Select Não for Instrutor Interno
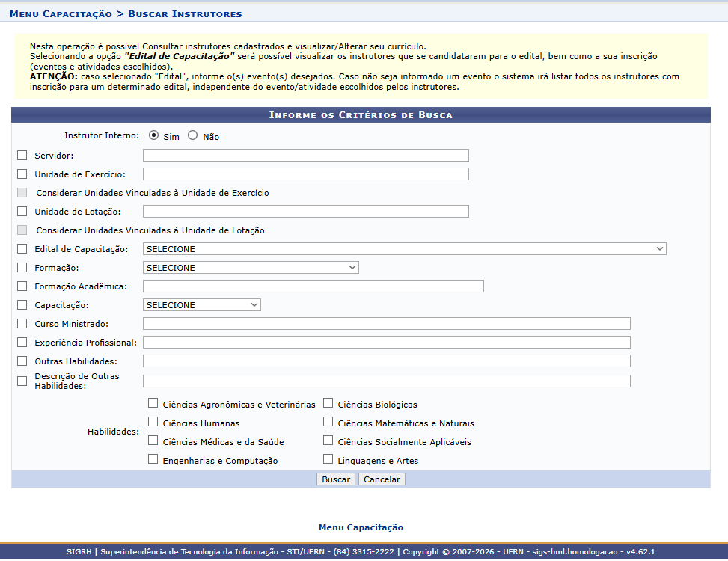Screen dimensions: 728x561 pyautogui.click(x=193, y=135)
